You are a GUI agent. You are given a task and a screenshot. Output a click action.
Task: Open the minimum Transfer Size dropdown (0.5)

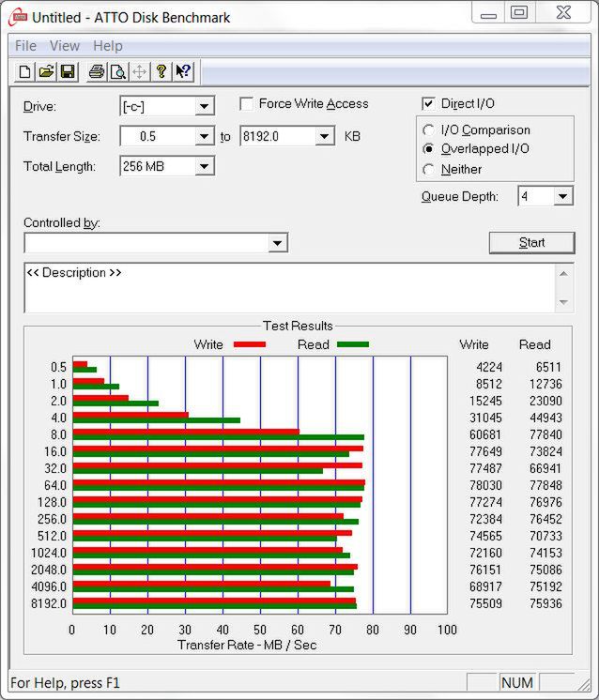click(x=204, y=136)
